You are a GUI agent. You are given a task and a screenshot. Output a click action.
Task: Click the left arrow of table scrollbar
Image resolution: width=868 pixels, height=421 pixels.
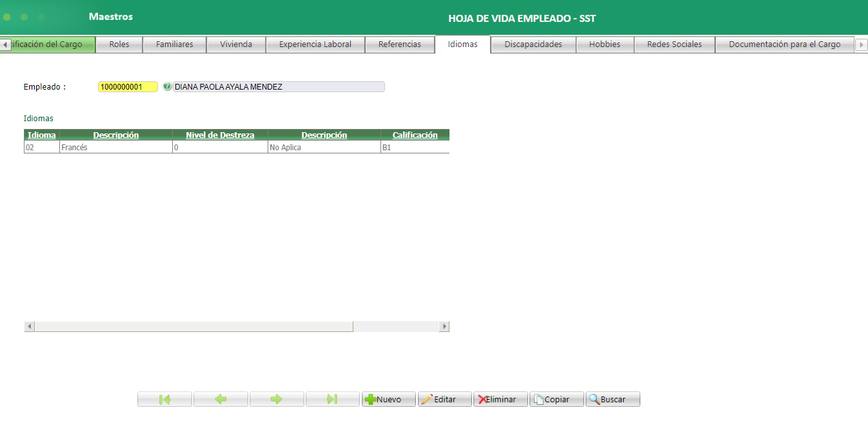[29, 327]
